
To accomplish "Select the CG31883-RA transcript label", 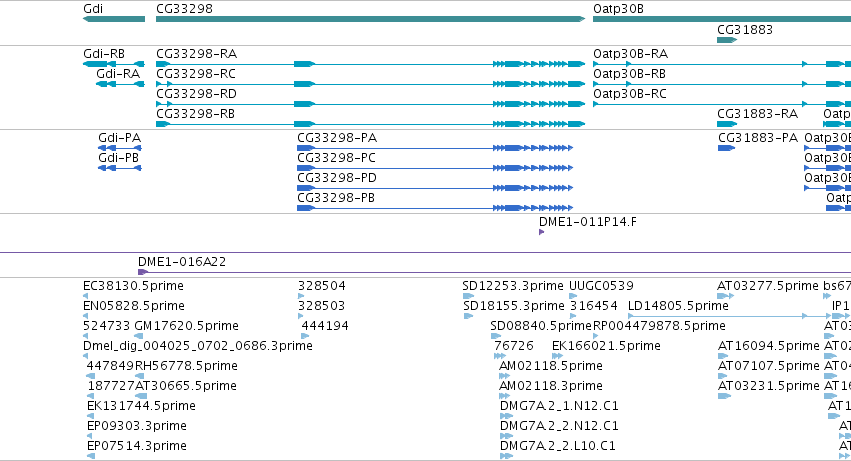I will pyautogui.click(x=758, y=114).
